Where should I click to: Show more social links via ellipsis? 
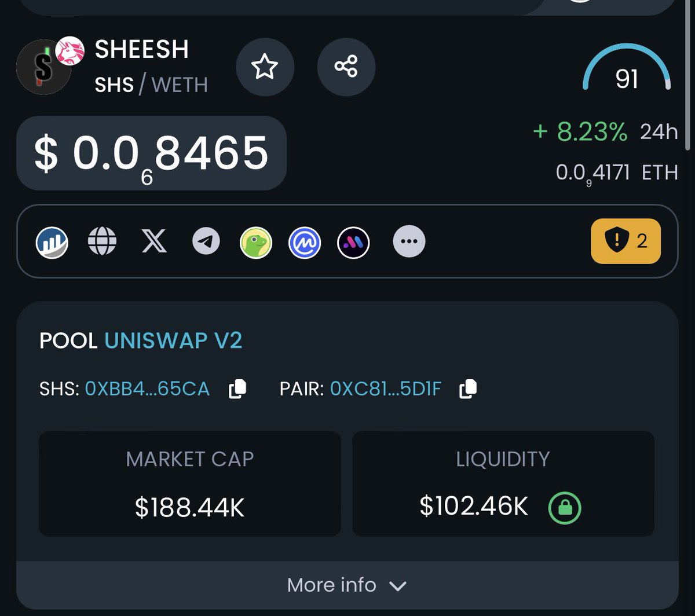click(409, 241)
